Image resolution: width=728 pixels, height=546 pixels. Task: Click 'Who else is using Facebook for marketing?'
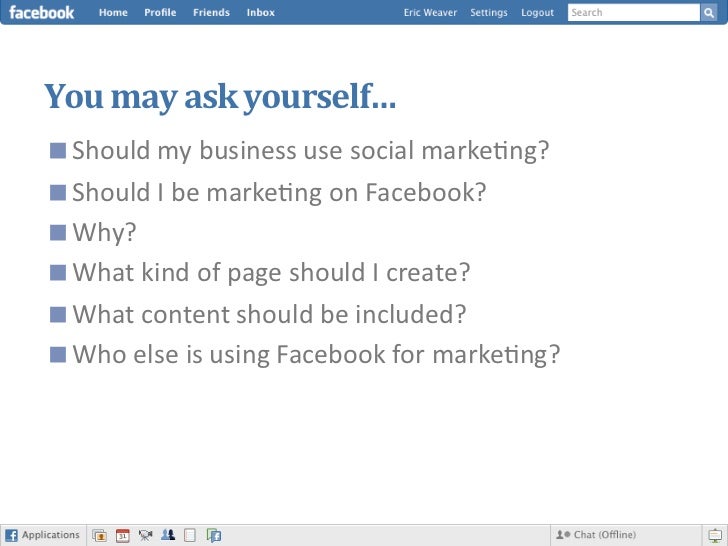(316, 355)
